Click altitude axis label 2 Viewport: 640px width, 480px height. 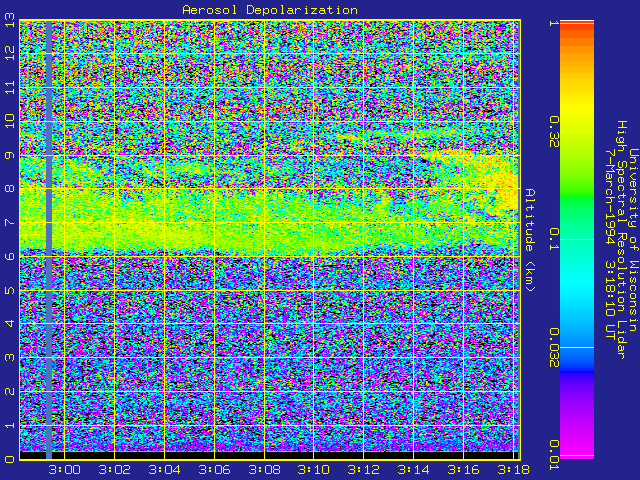pos(10,391)
